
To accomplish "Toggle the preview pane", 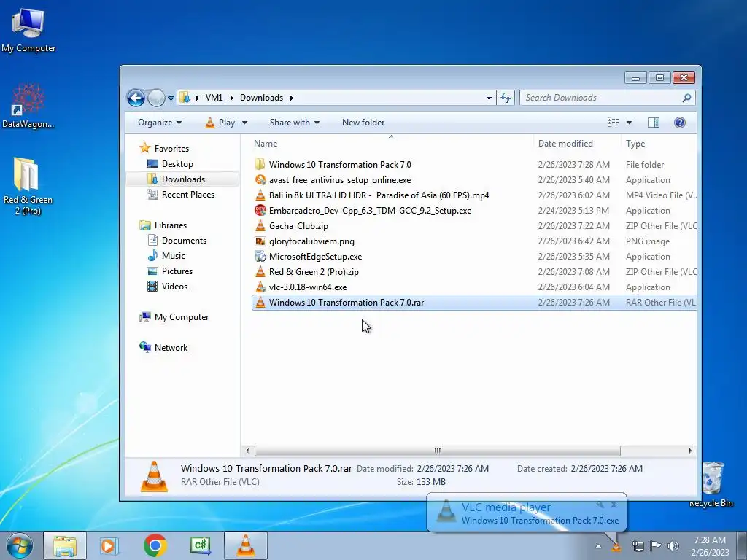I will click(x=654, y=122).
